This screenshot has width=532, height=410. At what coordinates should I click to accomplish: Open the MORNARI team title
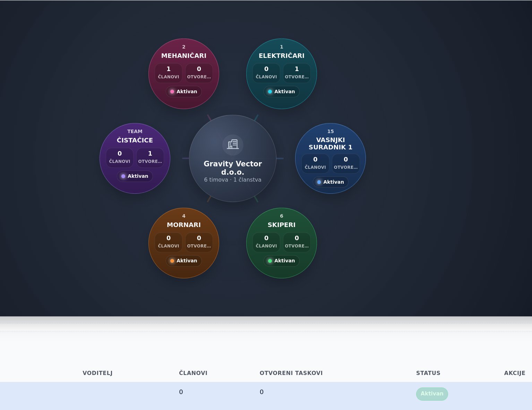click(184, 225)
